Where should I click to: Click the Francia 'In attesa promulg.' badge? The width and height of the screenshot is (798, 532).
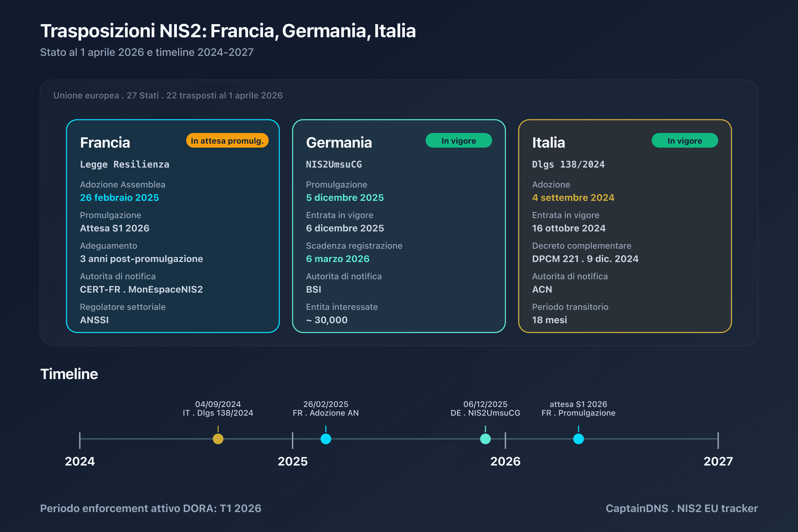pyautogui.click(x=227, y=141)
